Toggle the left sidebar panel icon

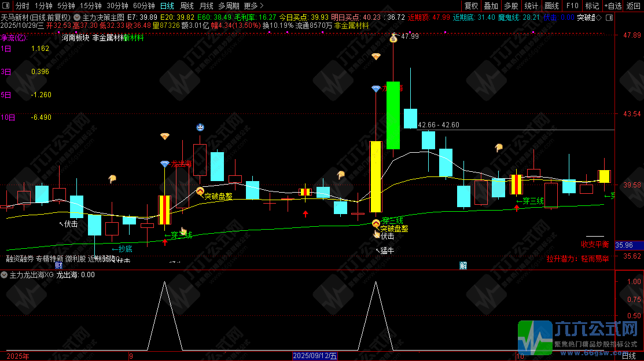pyautogui.click(x=5, y=5)
